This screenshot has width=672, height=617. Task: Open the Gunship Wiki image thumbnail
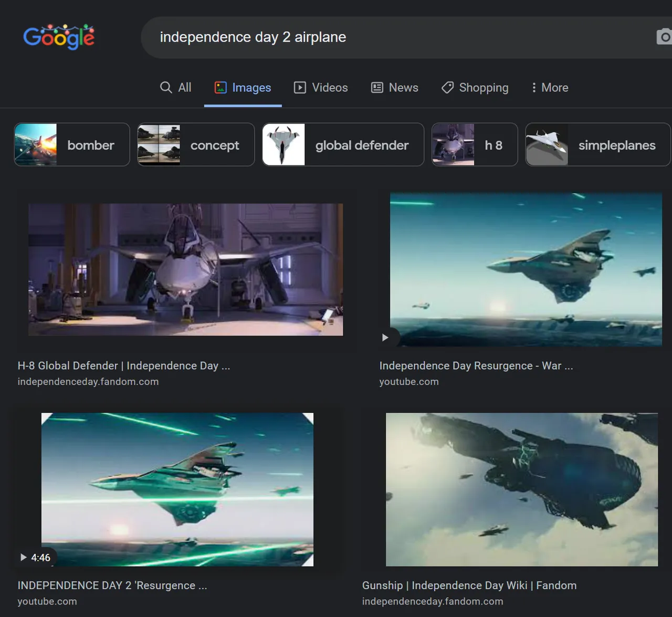point(522,489)
